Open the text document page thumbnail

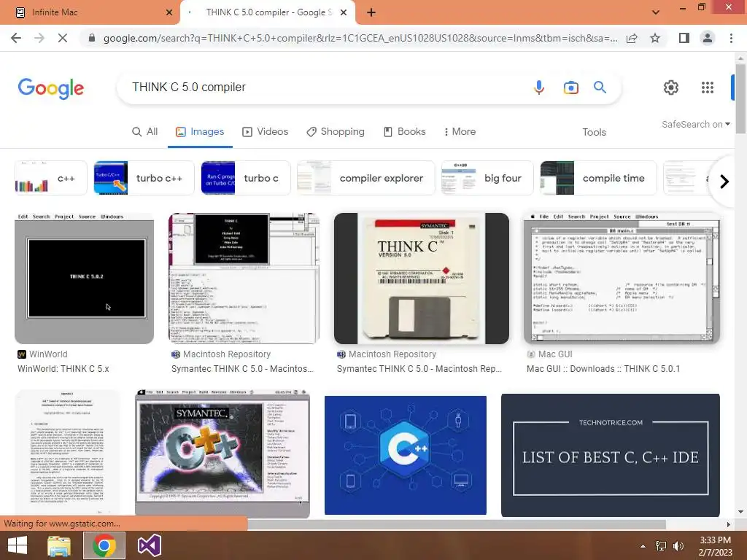pyautogui.click(x=68, y=452)
